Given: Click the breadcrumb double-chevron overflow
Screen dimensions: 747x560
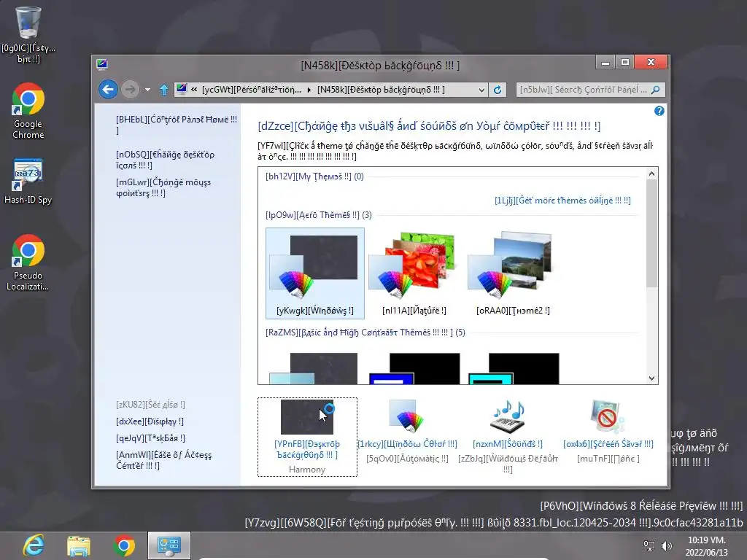Looking at the screenshot, I should coord(194,90).
